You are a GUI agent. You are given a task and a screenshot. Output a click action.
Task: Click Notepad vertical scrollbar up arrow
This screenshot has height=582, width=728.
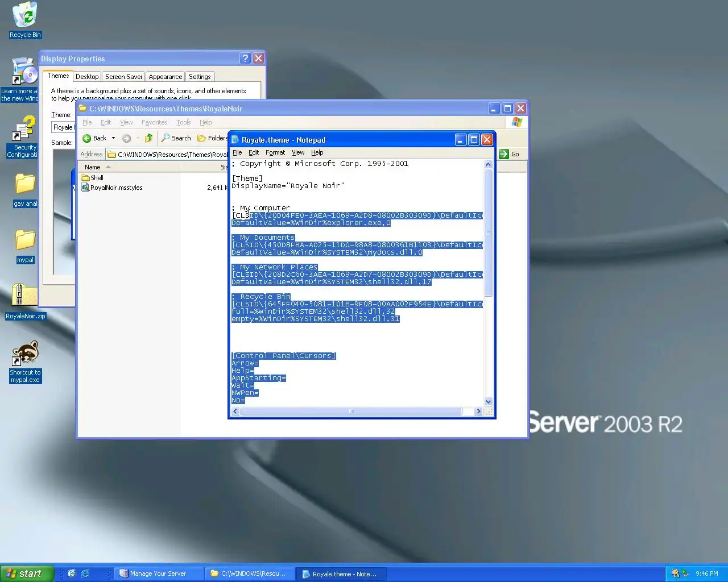tap(488, 165)
